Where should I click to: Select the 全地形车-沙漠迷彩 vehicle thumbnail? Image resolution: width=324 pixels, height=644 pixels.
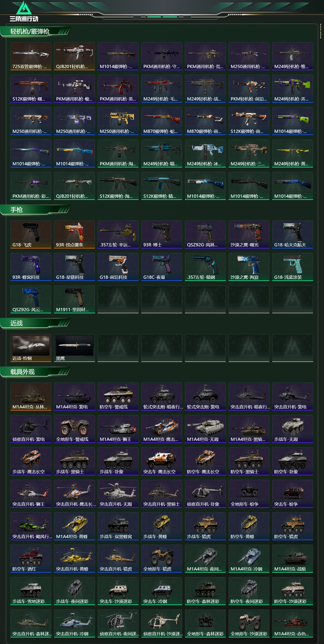pos(249,623)
